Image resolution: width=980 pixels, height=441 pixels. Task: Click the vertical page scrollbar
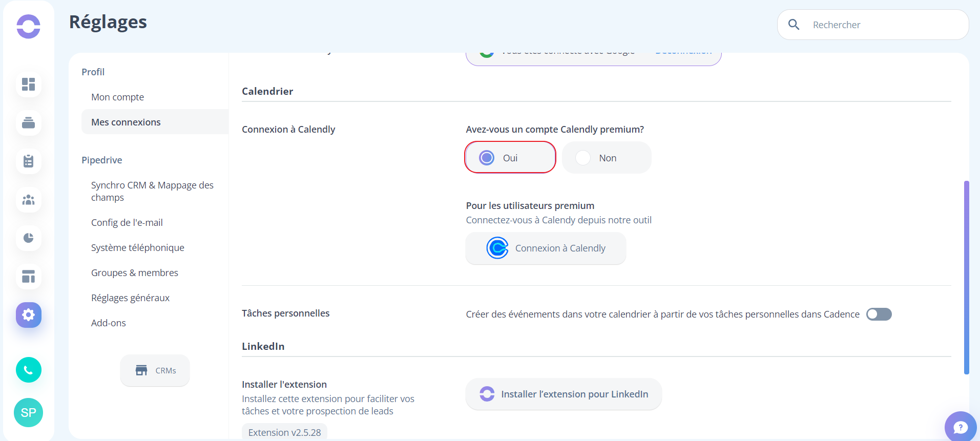[x=966, y=277]
